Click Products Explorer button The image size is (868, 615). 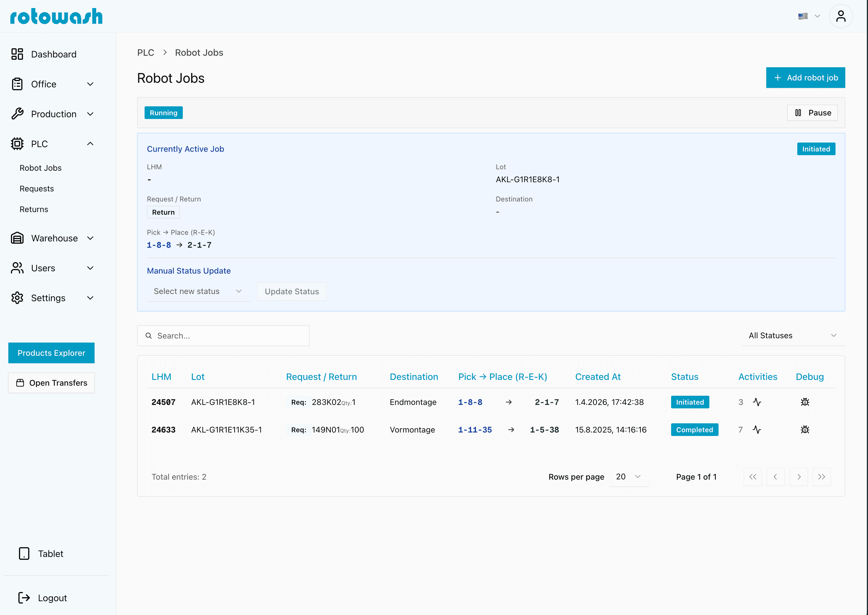point(51,353)
